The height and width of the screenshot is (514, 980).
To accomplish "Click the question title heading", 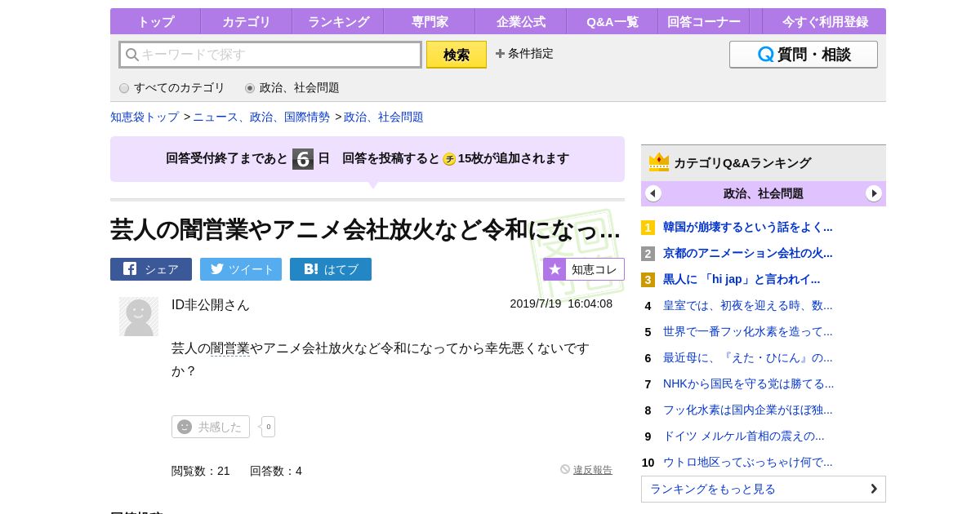I will pyautogui.click(x=365, y=230).
